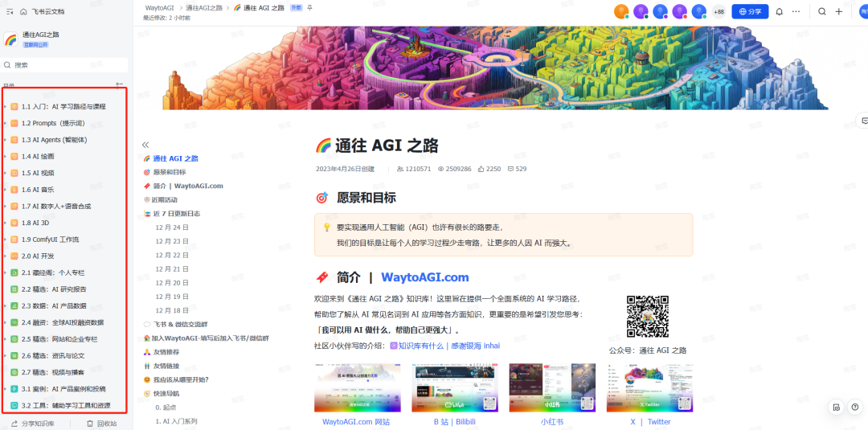Image resolution: width=868 pixels, height=430 pixels.
Task: Show the +88 more collaborators badge
Action: (719, 11)
